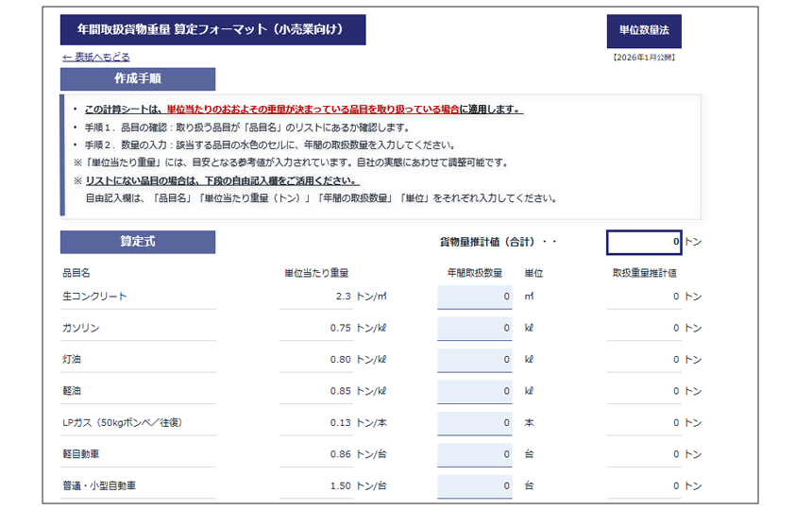Click the red underlined 単位当たりのおおよその重量 sentence
The image size is (812, 510).
click(313, 110)
